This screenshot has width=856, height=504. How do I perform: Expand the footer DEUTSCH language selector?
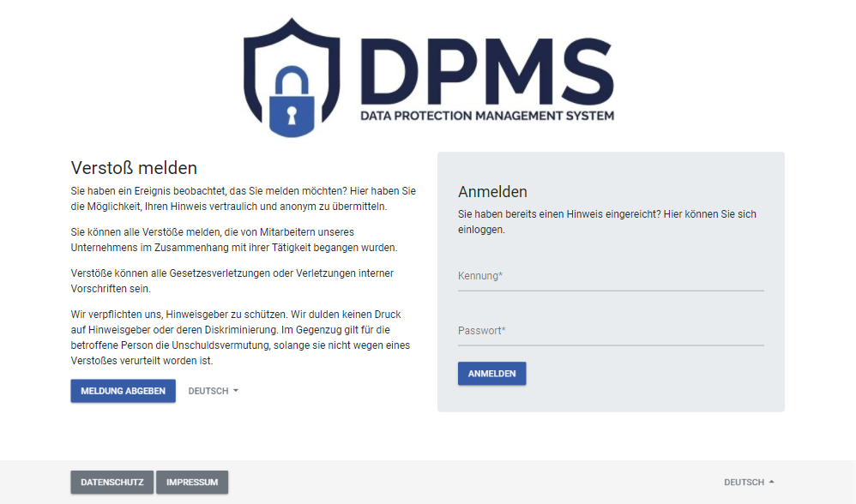coord(749,483)
